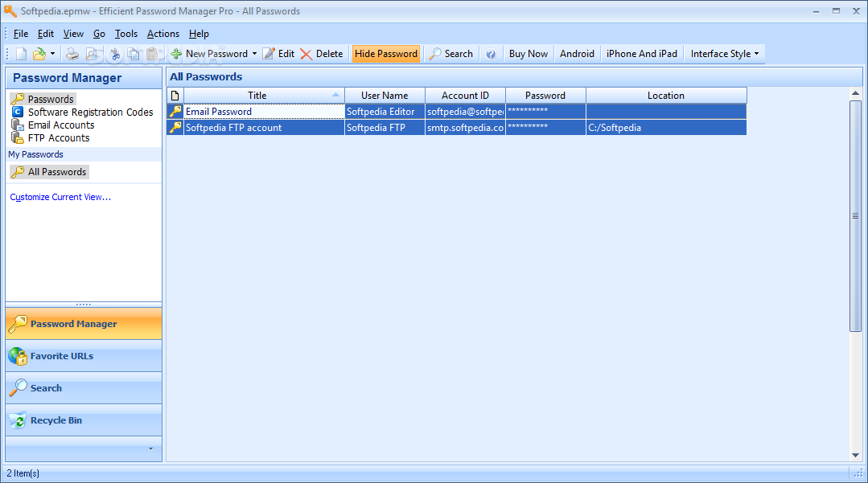Click the navigation pane configure arrow

coord(150,448)
